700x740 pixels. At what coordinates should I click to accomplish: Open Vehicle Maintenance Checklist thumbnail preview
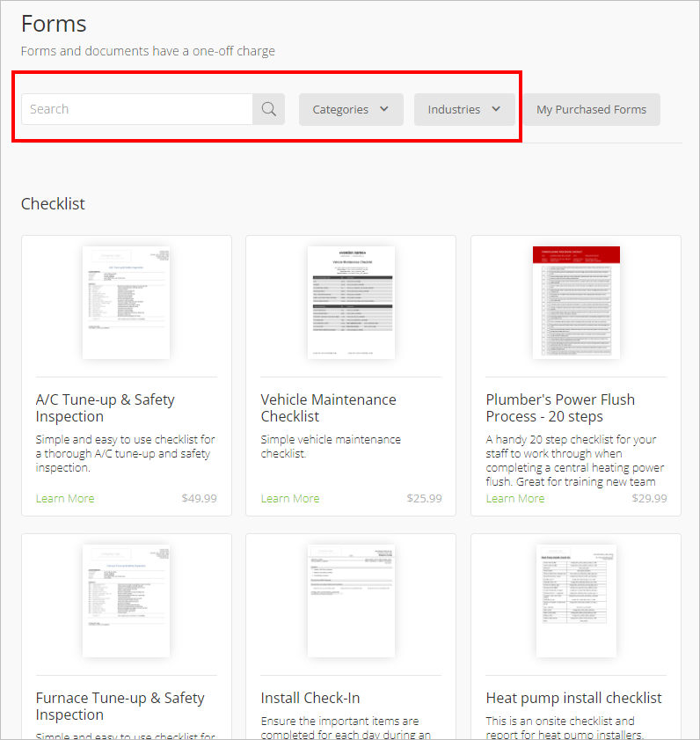pyautogui.click(x=351, y=303)
